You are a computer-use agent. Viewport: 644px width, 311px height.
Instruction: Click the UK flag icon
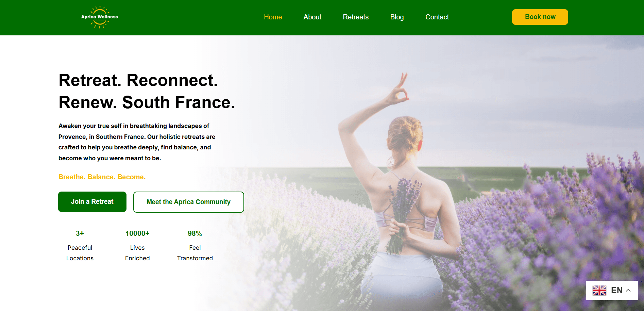[x=599, y=291]
